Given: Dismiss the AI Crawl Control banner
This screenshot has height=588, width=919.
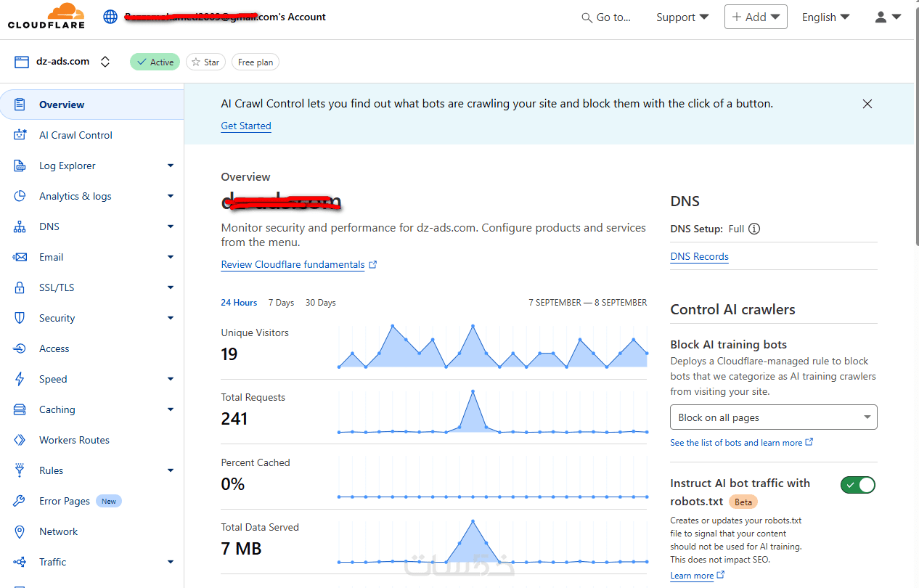Looking at the screenshot, I should 867,104.
